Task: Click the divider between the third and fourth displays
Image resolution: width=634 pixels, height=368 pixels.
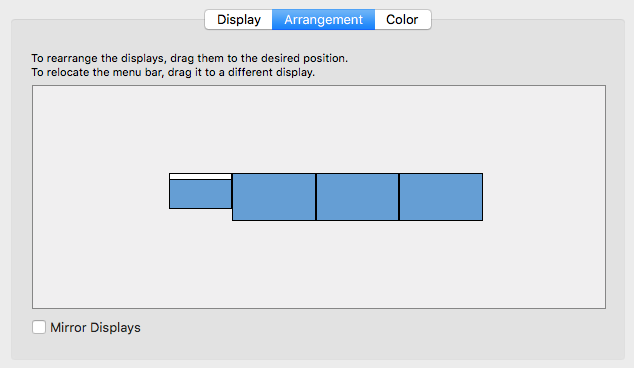Action: click(399, 197)
